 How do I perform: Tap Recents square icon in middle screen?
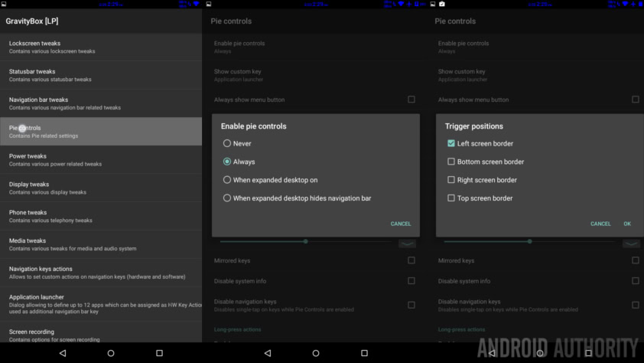(x=364, y=353)
